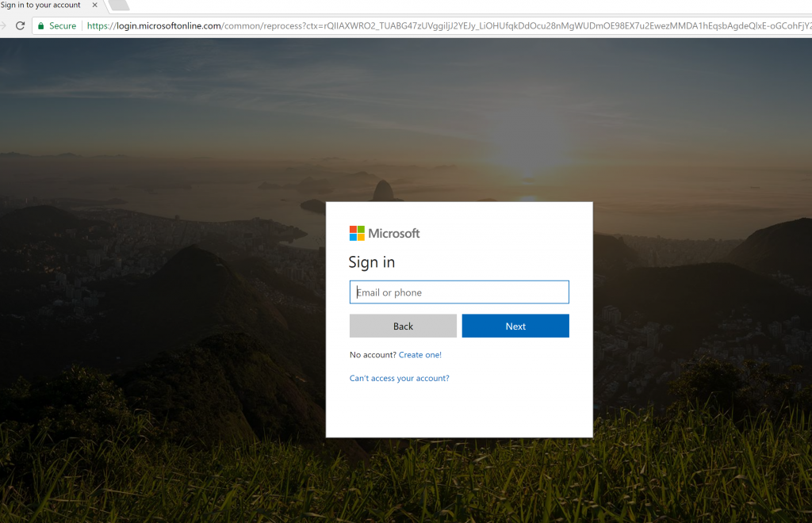Screen dimensions: 812x523
Task: Click the red square of the Microsoft logo
Action: tap(354, 229)
